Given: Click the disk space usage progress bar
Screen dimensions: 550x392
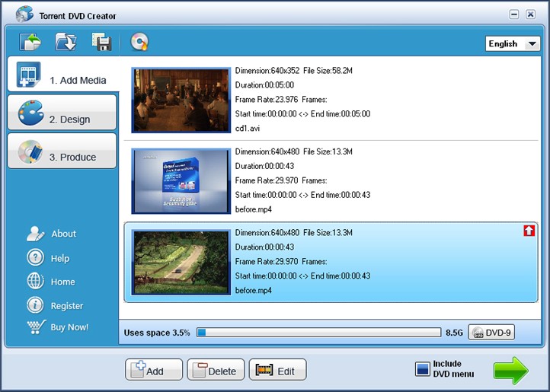Looking at the screenshot, I should pyautogui.click(x=318, y=333).
